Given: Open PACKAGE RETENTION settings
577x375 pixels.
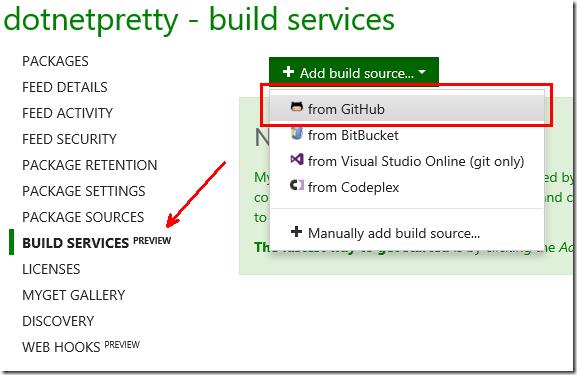Looking at the screenshot, I should pos(90,165).
